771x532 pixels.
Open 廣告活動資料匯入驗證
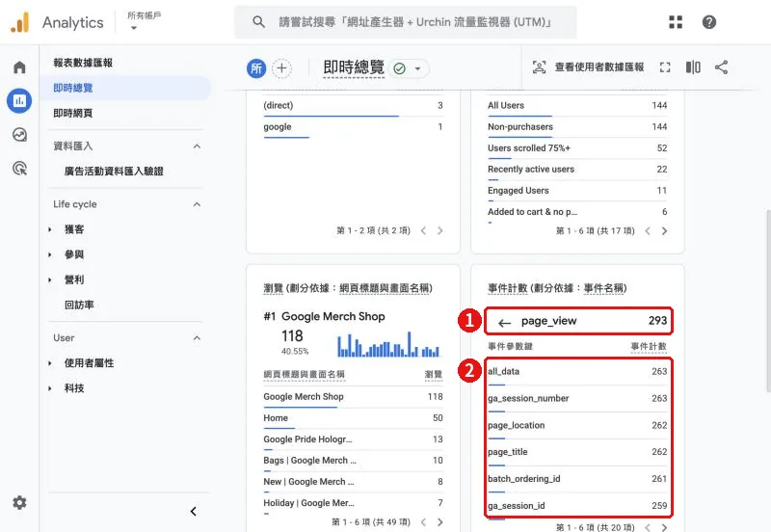[x=114, y=172]
